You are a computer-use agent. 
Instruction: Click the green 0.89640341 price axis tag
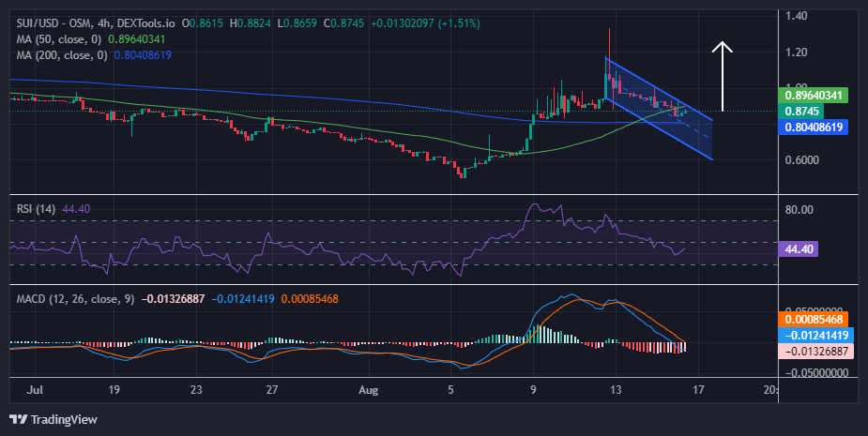(x=814, y=95)
